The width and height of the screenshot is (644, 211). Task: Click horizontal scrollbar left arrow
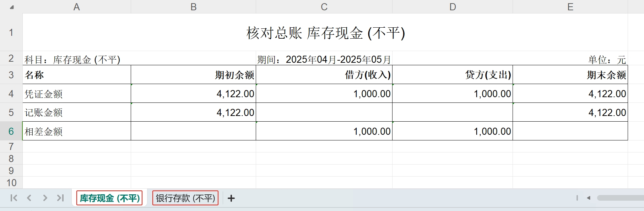pyautogui.click(x=589, y=198)
